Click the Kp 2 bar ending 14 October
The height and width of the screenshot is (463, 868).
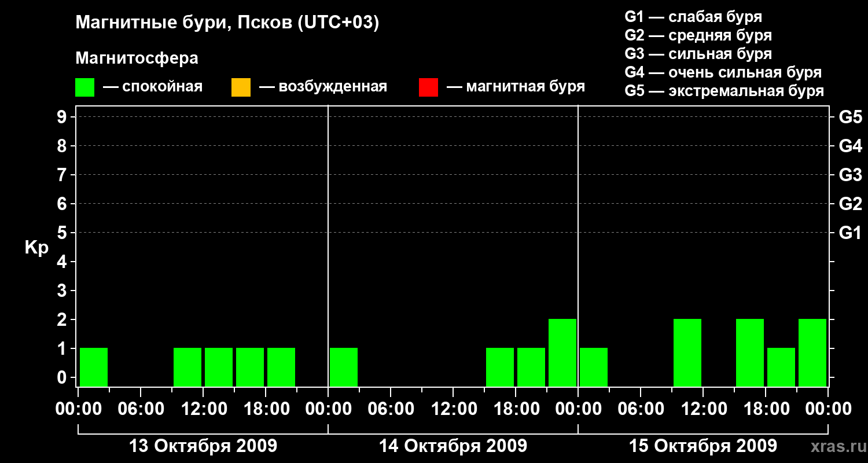coord(562,352)
